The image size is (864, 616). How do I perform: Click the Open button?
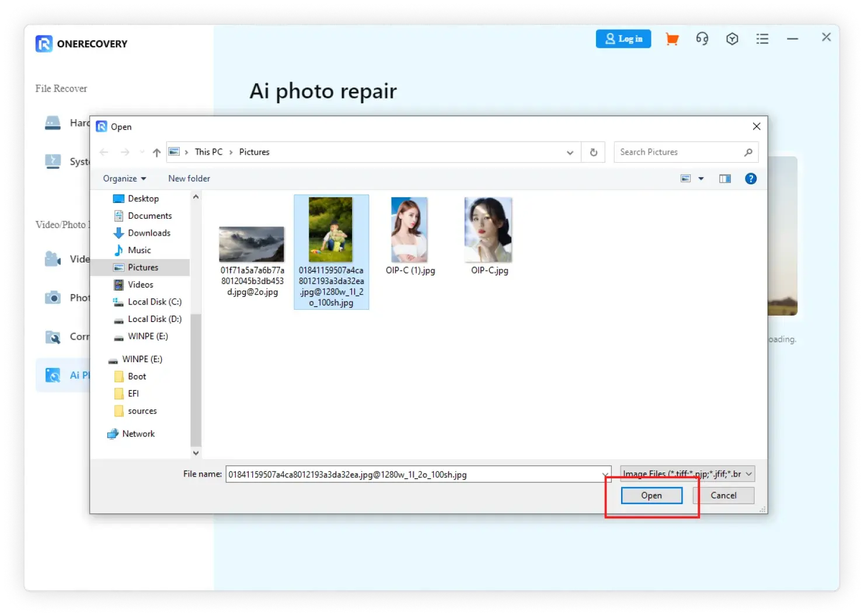click(652, 495)
